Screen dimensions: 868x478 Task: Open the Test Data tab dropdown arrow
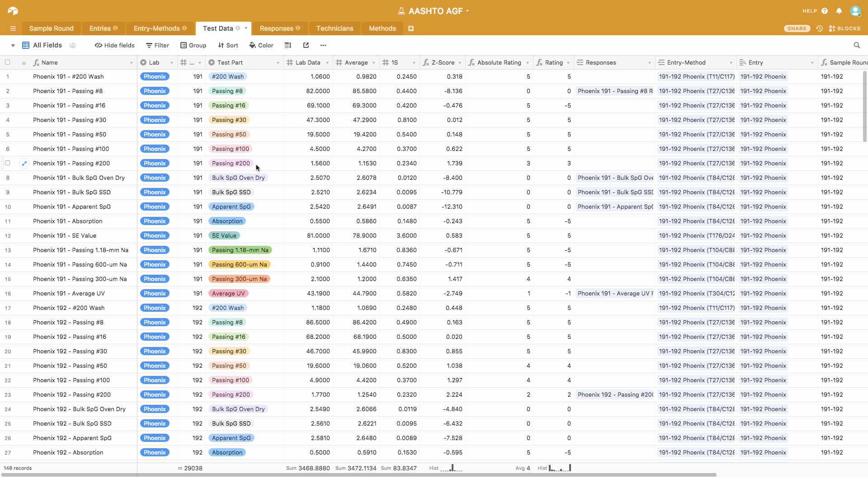[246, 28]
